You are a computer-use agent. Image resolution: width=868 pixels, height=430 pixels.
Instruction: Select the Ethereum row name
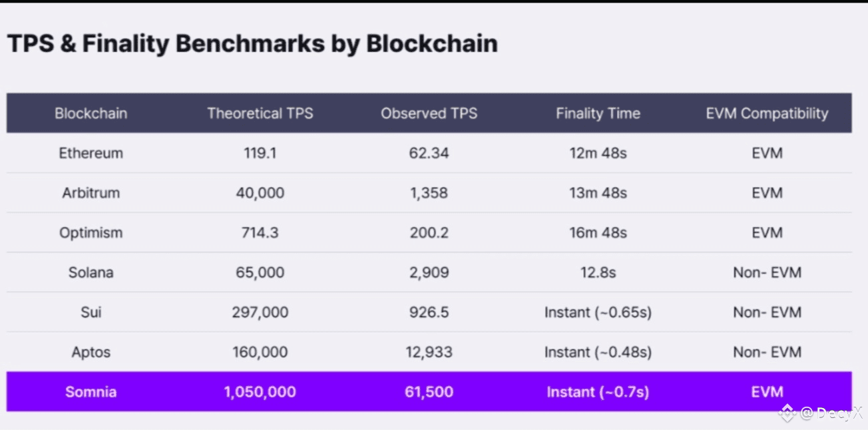pos(91,153)
